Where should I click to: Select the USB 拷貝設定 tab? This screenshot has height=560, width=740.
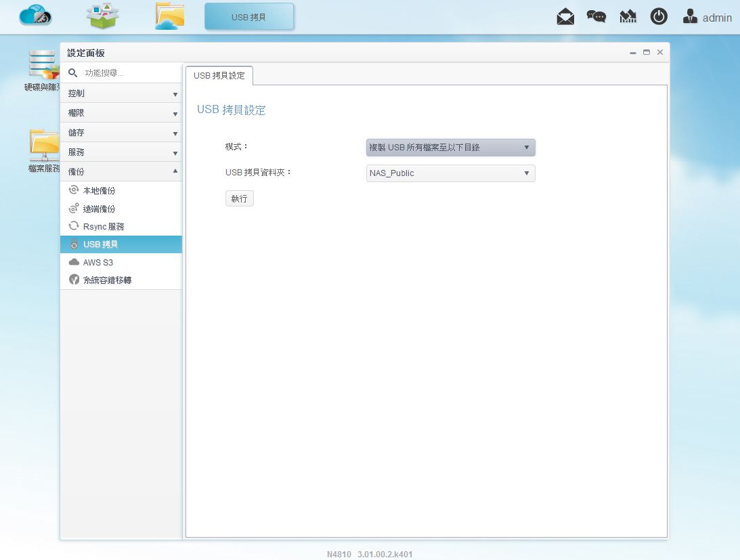219,76
